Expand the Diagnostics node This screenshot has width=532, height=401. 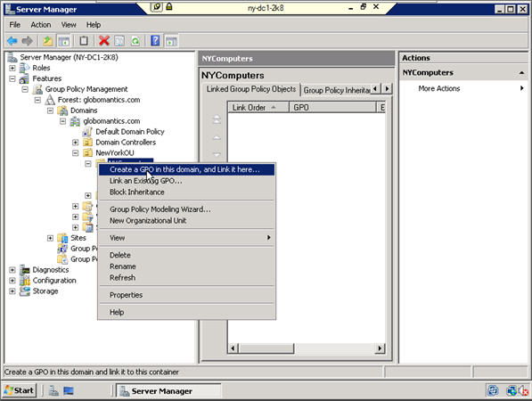[x=12, y=270]
